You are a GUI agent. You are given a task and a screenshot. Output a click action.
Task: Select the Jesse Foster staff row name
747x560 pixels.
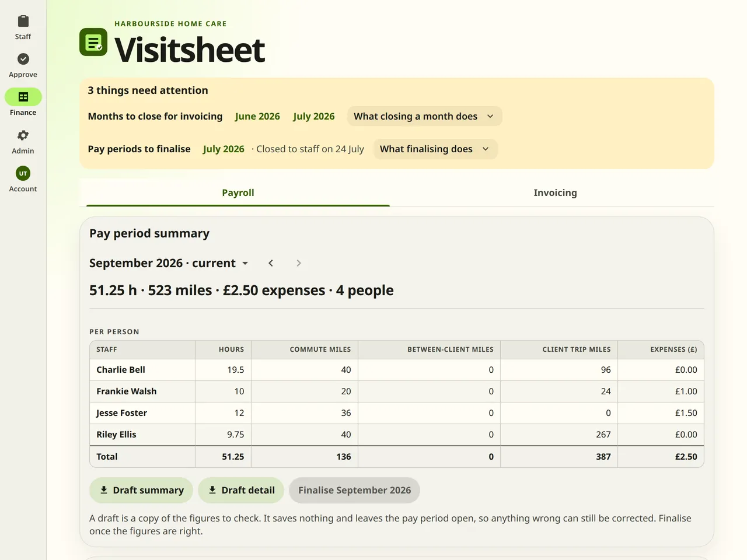[x=121, y=413]
